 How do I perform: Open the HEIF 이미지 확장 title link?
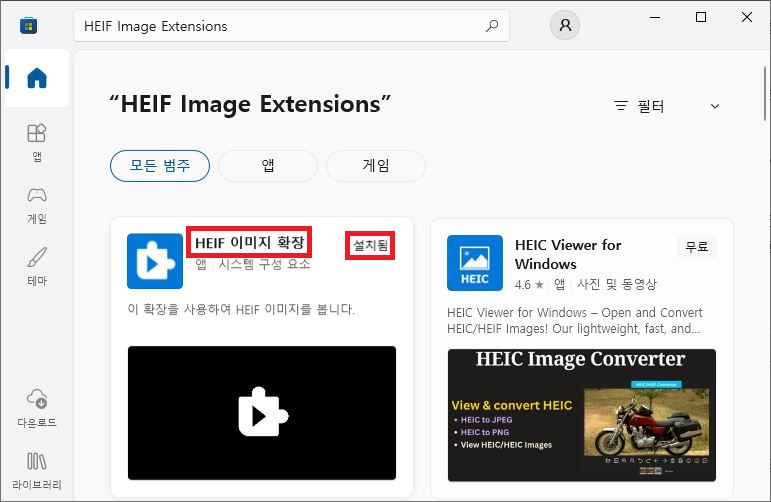pos(249,242)
